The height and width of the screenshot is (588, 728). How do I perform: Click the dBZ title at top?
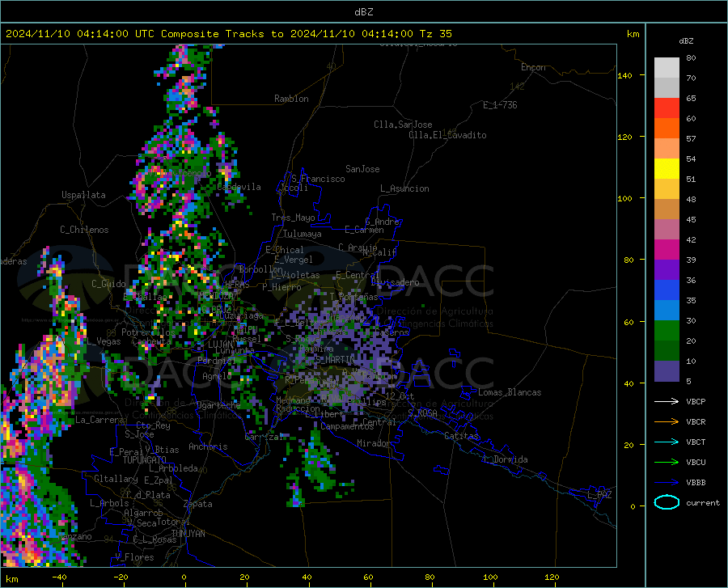[x=364, y=12]
